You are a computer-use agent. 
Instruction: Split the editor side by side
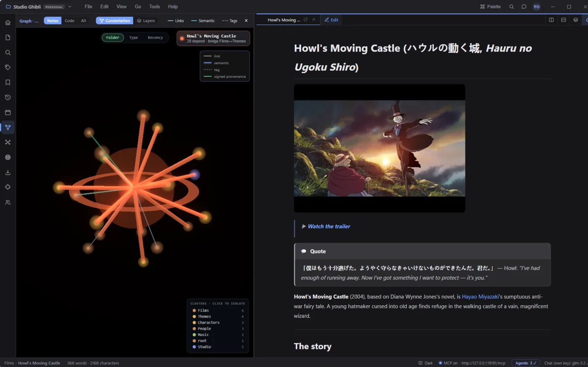[551, 20]
